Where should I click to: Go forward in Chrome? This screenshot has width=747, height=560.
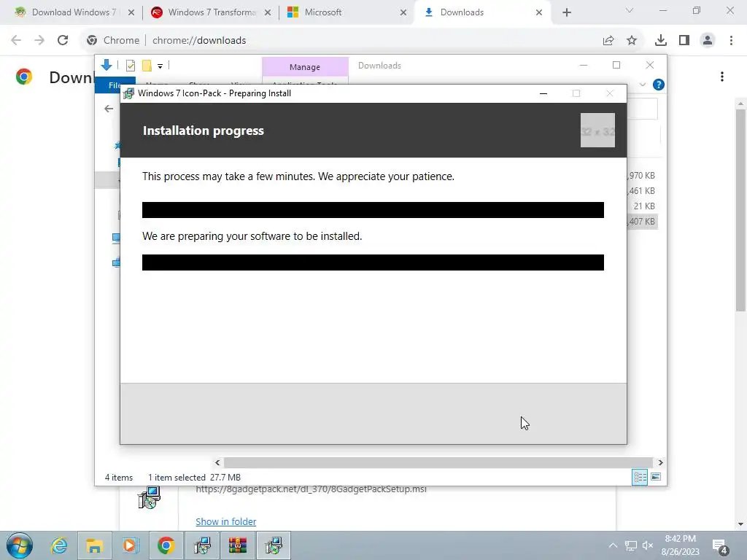[39, 41]
